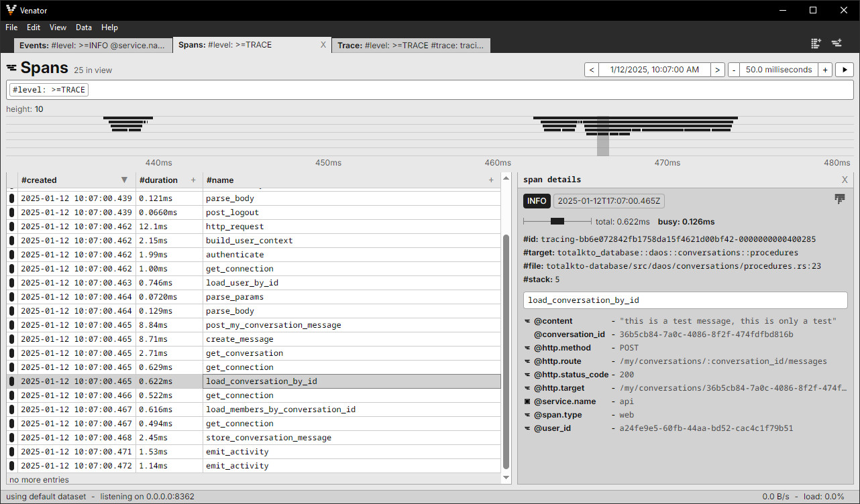Open the Data menu
This screenshot has width=860, height=504.
coord(84,27)
